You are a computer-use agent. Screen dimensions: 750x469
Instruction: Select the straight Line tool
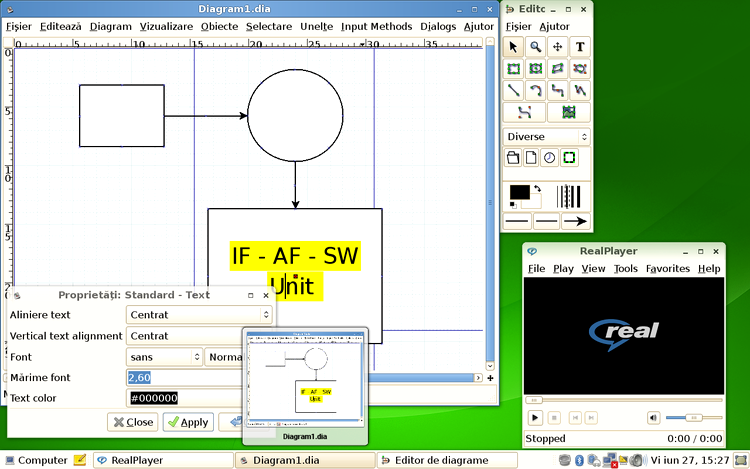(x=513, y=91)
